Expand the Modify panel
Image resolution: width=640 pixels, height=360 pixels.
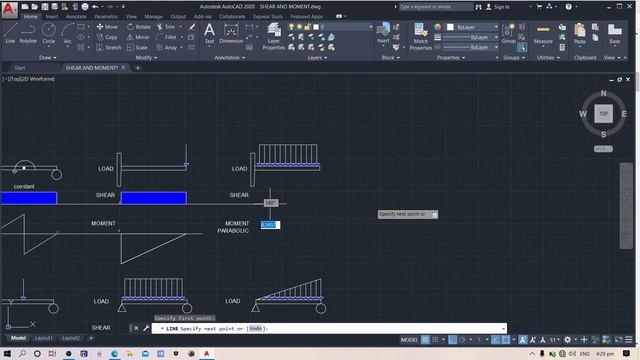(146, 58)
